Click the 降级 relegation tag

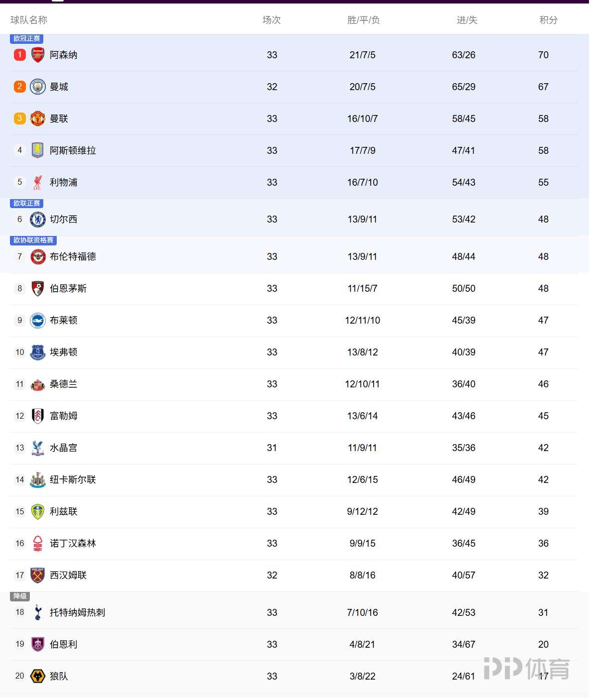20,596
